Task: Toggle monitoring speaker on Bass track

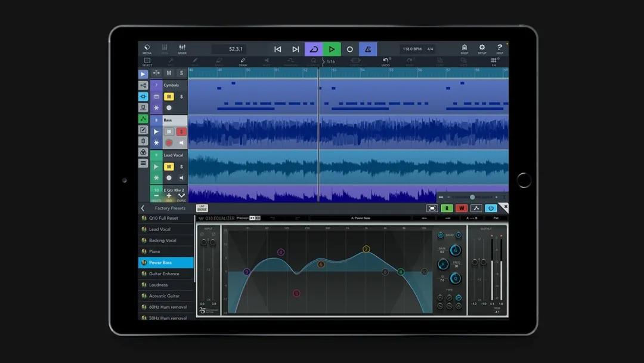Action: click(181, 143)
